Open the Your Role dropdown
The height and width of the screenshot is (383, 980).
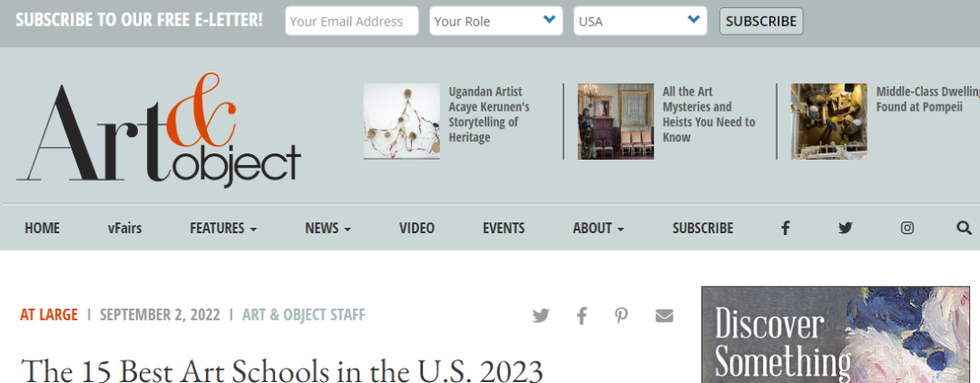(495, 21)
